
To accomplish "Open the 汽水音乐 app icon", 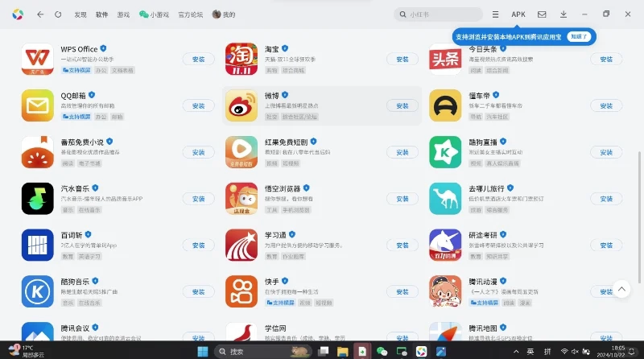I will (37, 199).
